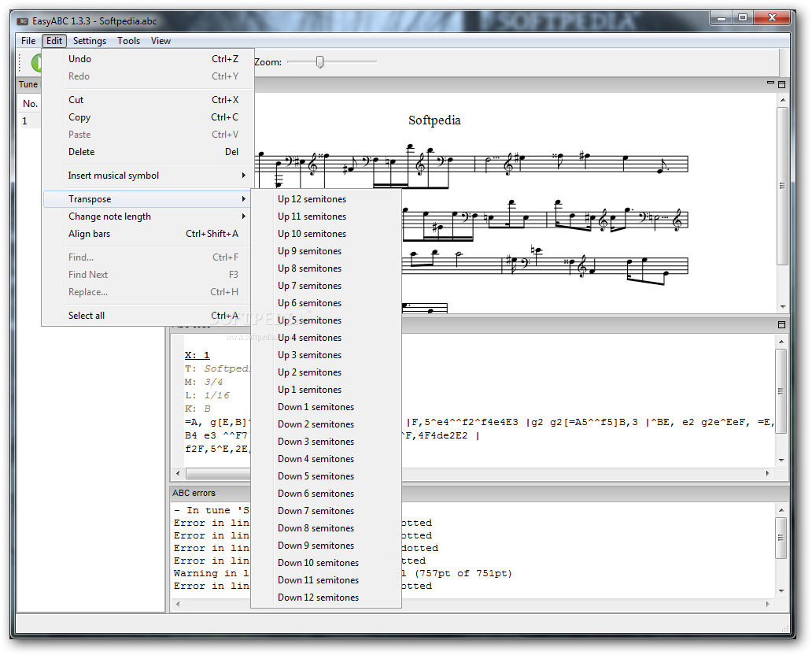Click the K: B key line
This screenshot has width=812, height=655.
click(197, 409)
